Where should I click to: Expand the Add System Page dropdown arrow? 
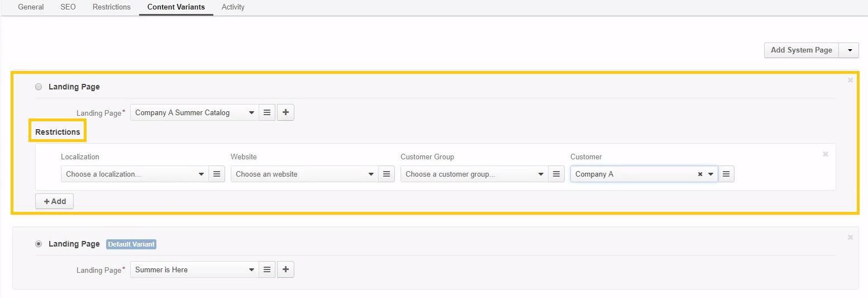(x=850, y=50)
